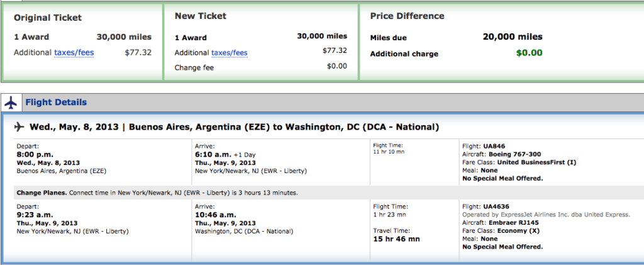Open taxes/fees link under Original Ticket
This screenshot has width=644, height=265.
click(74, 53)
